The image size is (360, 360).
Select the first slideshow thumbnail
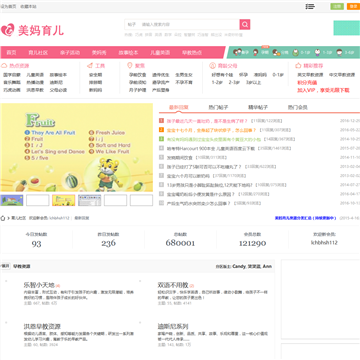tap(12, 200)
